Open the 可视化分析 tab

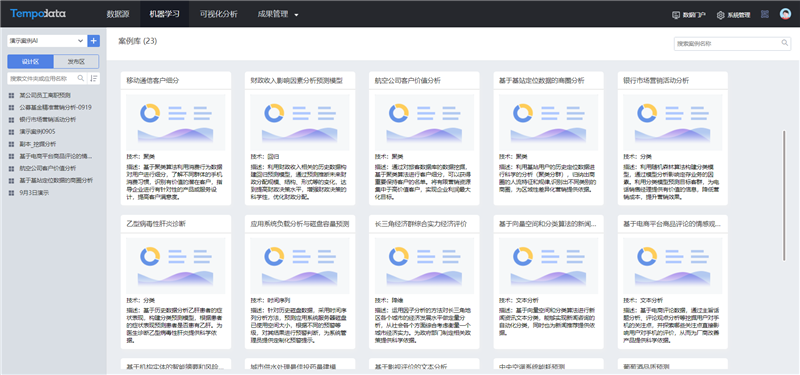[218, 14]
